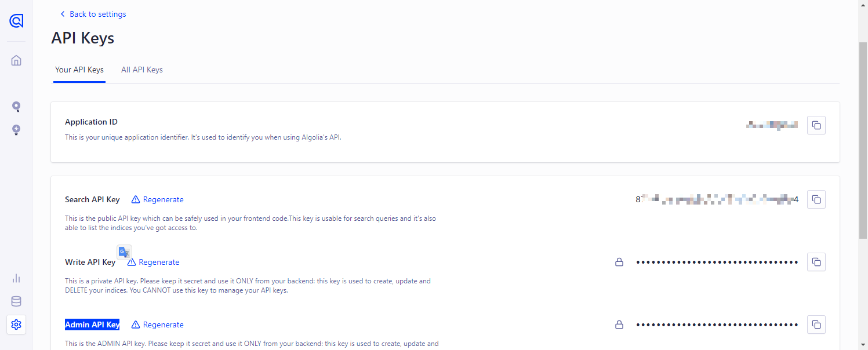Click lock icon beside Write API Key
The image size is (868, 350).
click(619, 262)
